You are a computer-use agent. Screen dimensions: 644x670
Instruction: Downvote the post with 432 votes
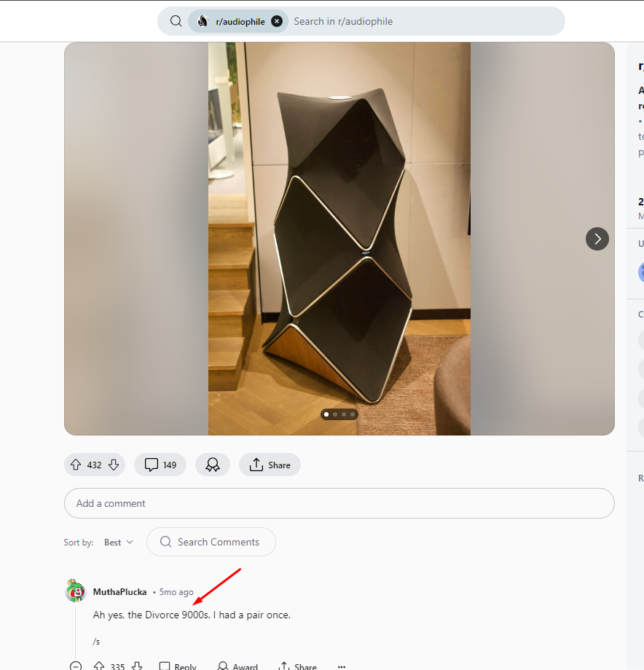click(x=114, y=465)
